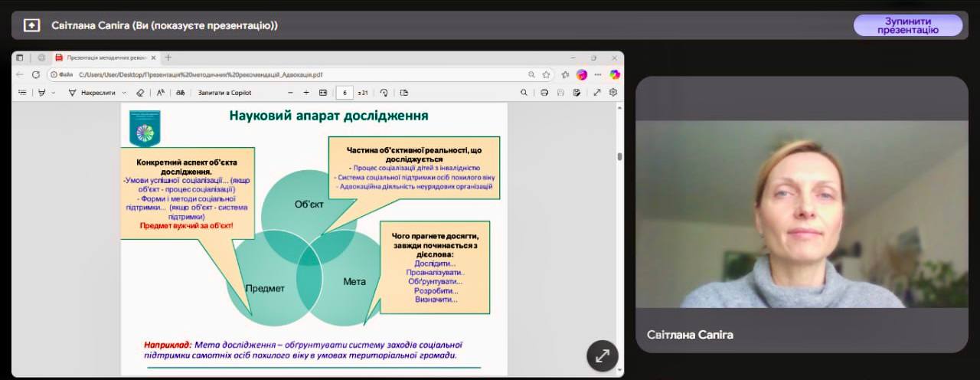
Task: Open the PDF viewer settings gear
Action: (613, 93)
